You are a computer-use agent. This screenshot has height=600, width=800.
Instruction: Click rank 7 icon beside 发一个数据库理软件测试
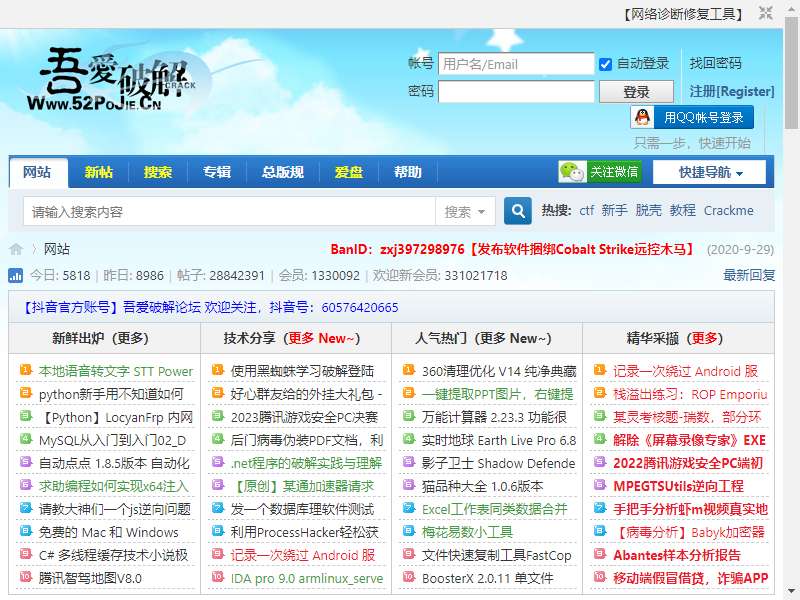pyautogui.click(x=217, y=507)
